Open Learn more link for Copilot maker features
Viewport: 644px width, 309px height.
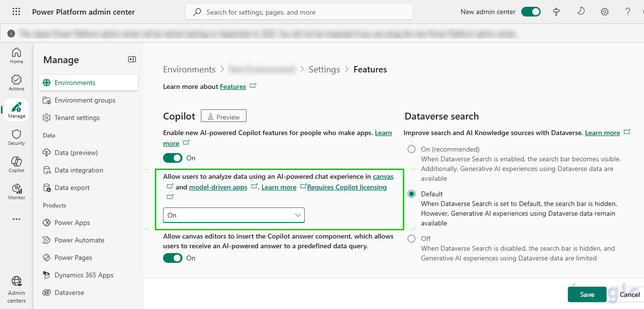(x=383, y=133)
